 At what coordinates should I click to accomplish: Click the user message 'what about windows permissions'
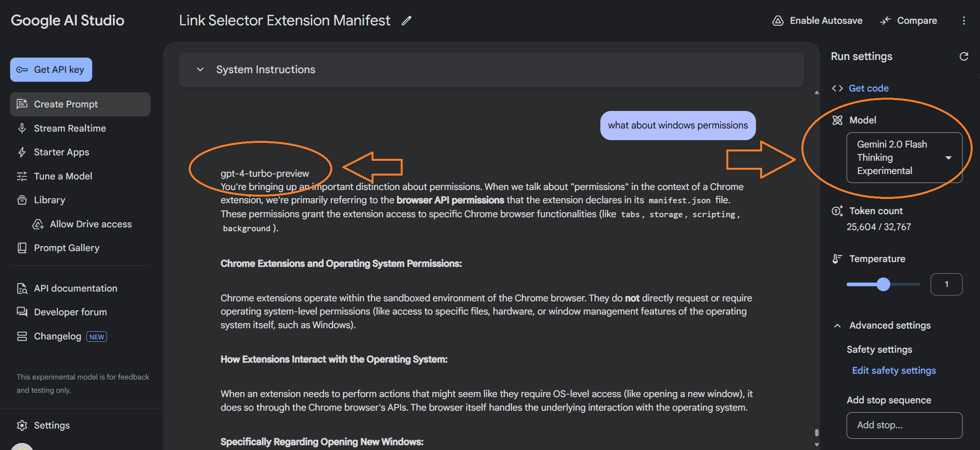point(678,125)
